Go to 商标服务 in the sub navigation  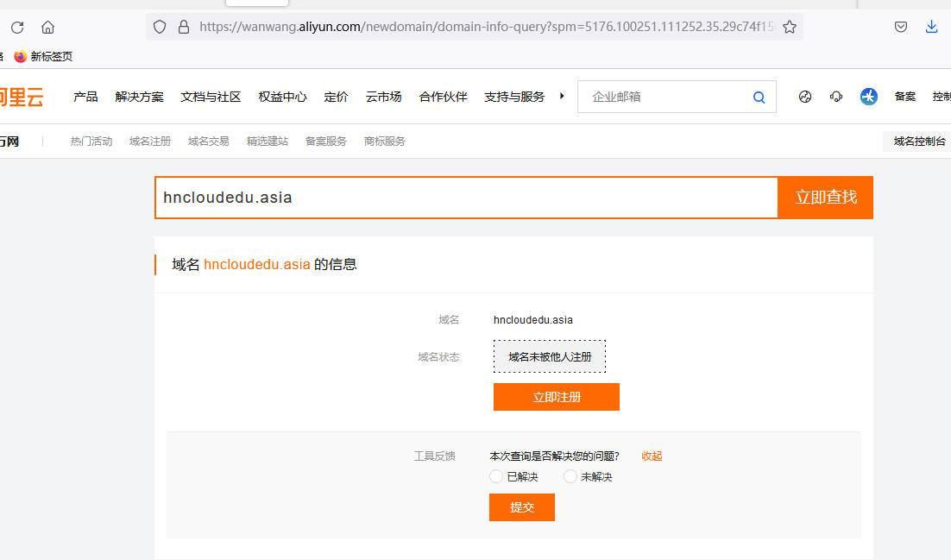click(x=385, y=142)
